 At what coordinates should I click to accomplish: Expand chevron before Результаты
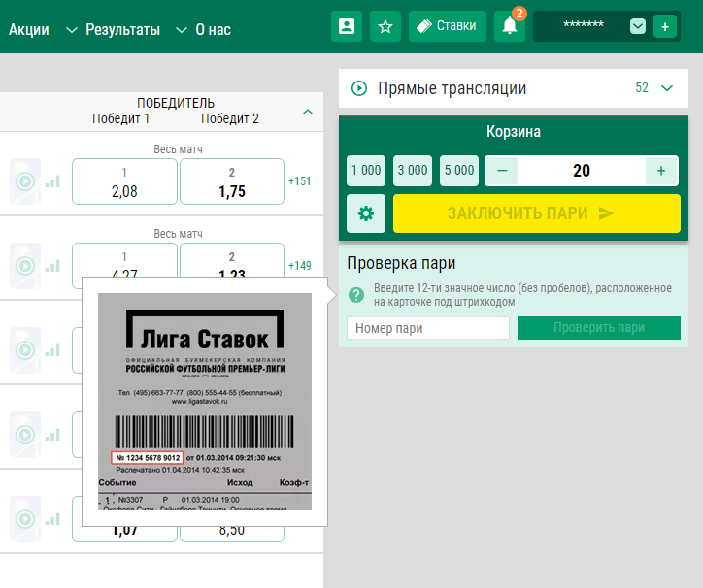71,30
